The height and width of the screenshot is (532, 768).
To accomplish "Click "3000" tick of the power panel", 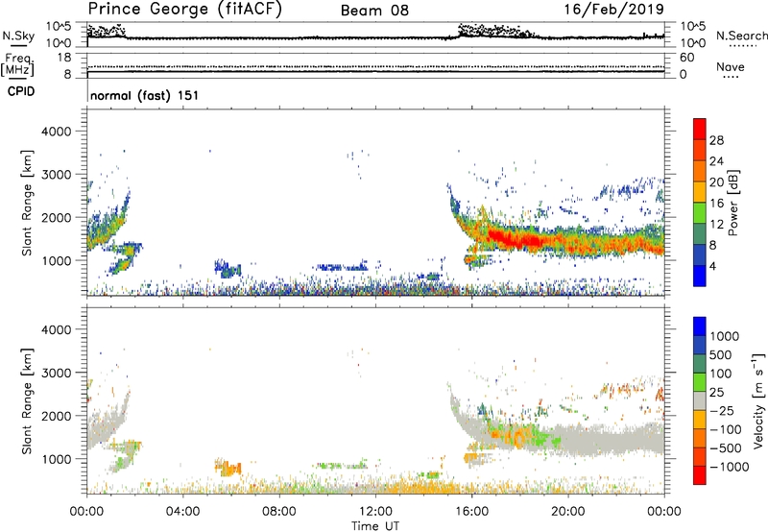I will click(x=57, y=175).
